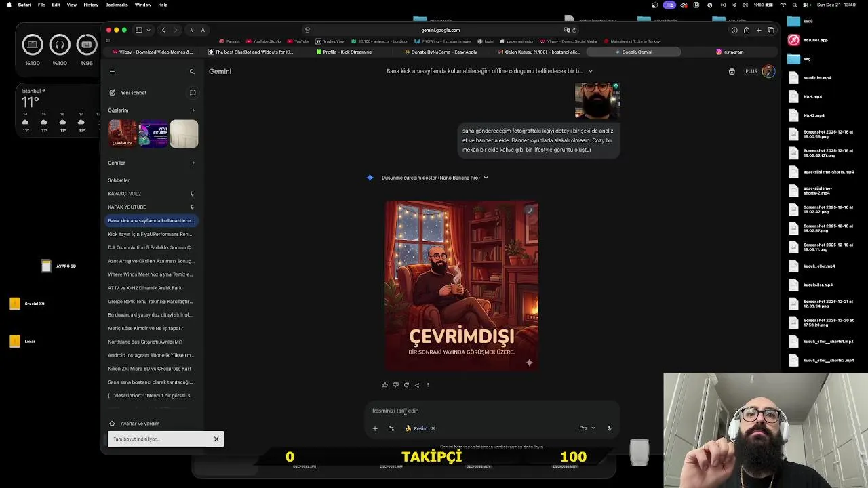Viewport: 868px width, 488px height.
Task: Open the uploaded bearded man photo thumbnail
Action: point(597,101)
